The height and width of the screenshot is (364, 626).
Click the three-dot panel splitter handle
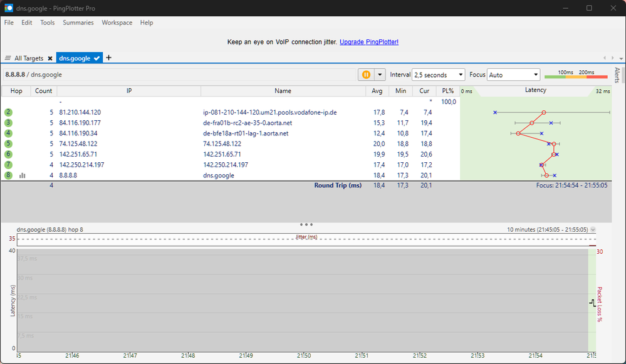(306, 224)
